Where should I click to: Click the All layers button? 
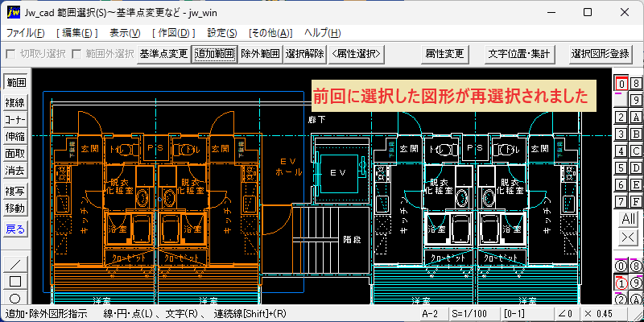(x=628, y=219)
